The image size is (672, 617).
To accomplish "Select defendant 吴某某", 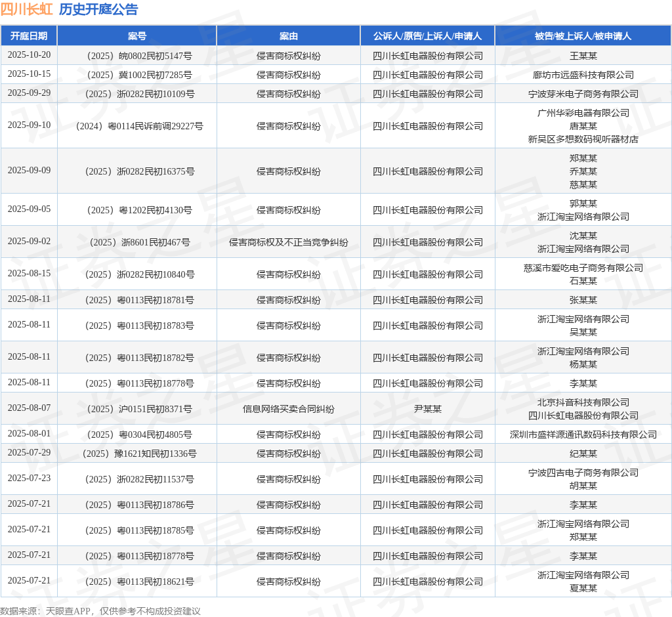I will (x=583, y=332).
